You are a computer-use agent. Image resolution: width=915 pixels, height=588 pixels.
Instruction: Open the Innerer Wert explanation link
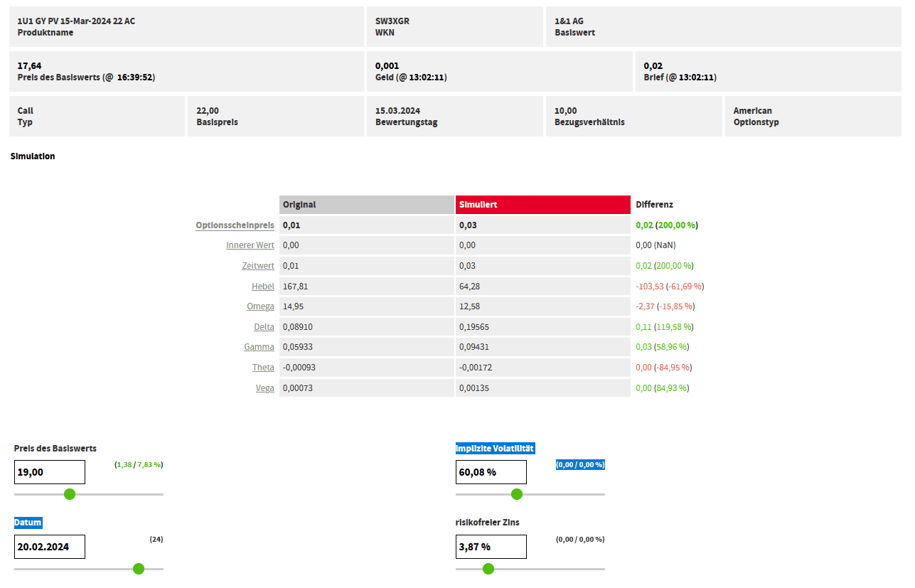pyautogui.click(x=250, y=245)
